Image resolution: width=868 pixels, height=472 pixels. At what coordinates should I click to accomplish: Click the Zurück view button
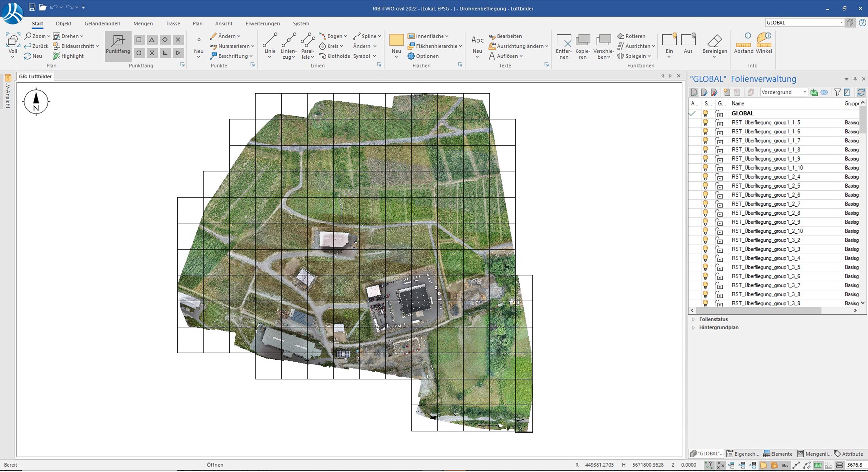[x=36, y=46]
